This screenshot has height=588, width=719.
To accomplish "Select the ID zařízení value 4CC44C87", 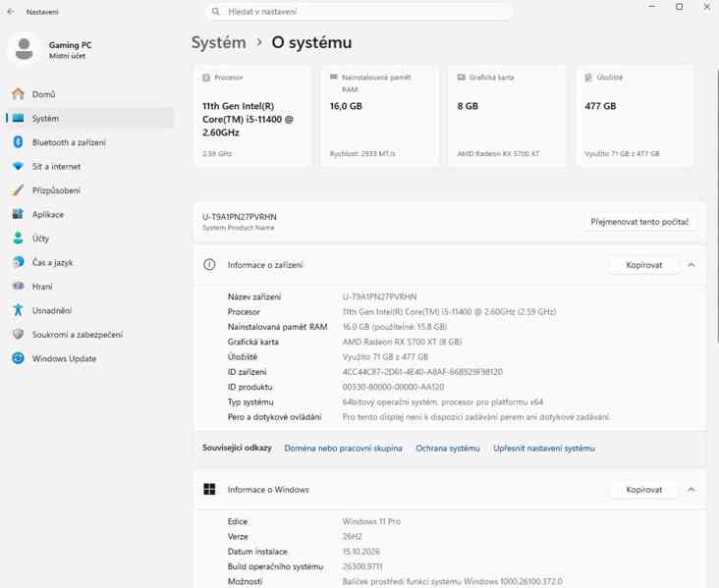I will [422, 371].
